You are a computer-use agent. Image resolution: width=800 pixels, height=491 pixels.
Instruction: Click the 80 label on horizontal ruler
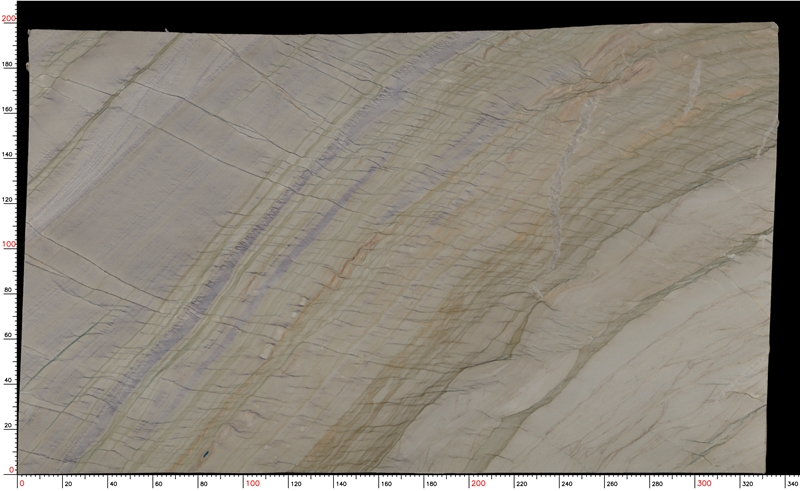pyautogui.click(x=204, y=483)
